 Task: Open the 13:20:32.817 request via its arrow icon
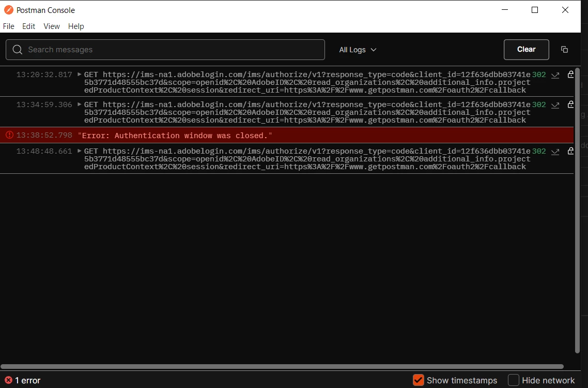click(555, 75)
